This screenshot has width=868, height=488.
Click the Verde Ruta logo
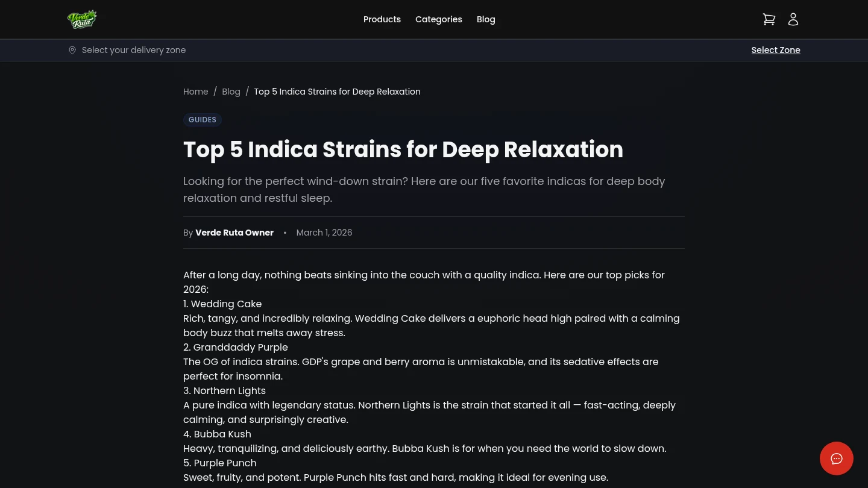click(83, 19)
